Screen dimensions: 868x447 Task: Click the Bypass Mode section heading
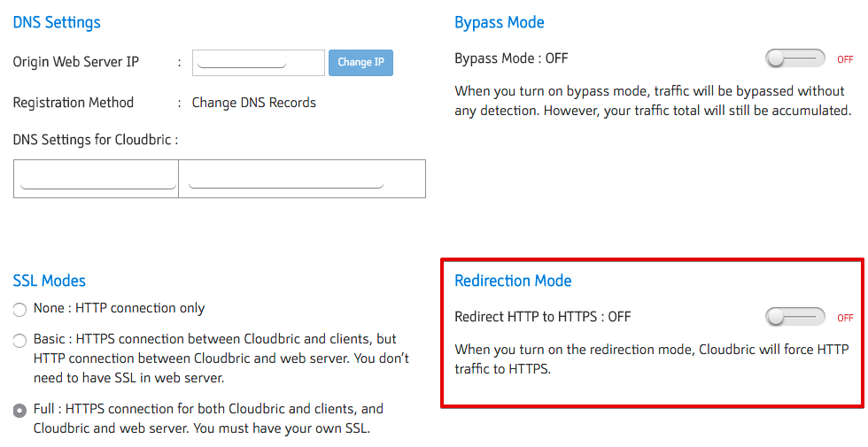pyautogui.click(x=500, y=23)
